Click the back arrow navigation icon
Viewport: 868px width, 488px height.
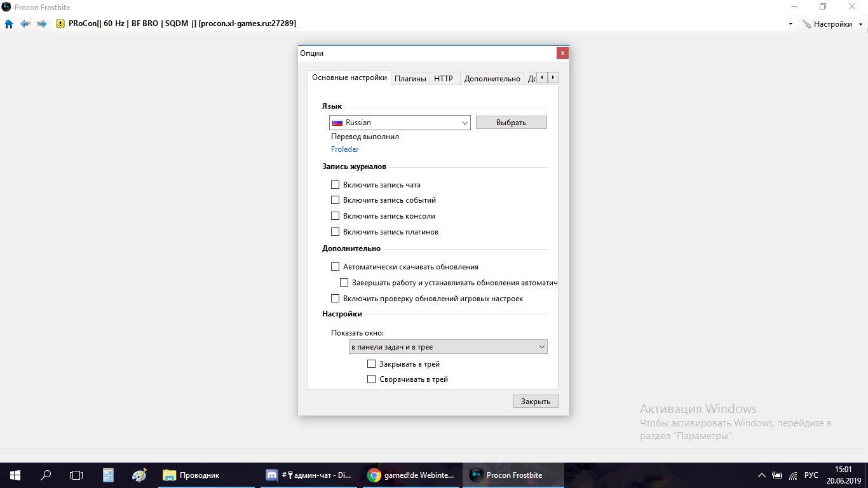25,24
